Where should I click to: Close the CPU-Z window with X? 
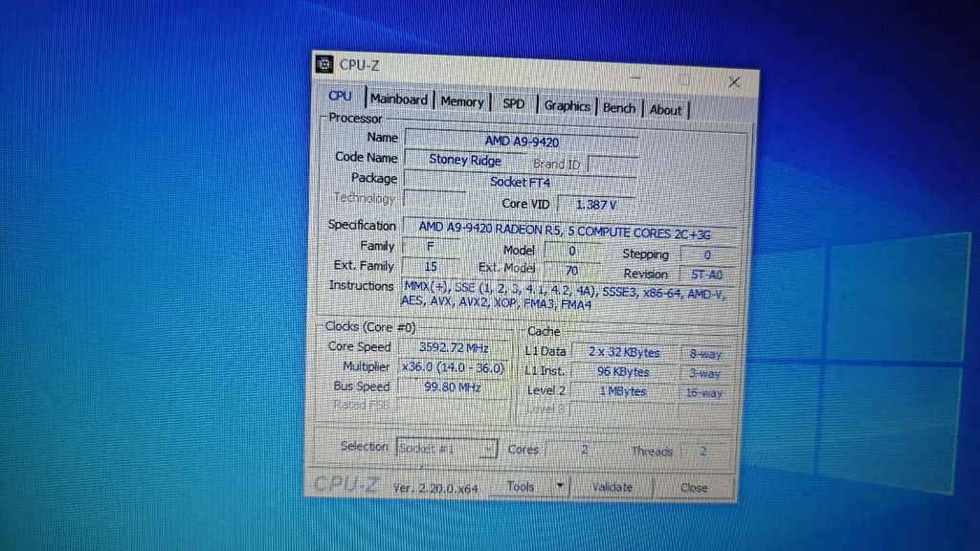click(x=734, y=82)
